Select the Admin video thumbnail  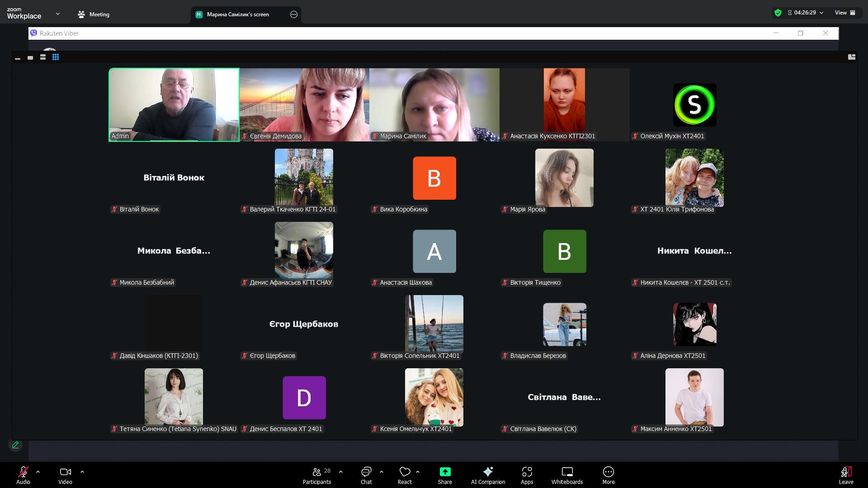pyautogui.click(x=174, y=105)
